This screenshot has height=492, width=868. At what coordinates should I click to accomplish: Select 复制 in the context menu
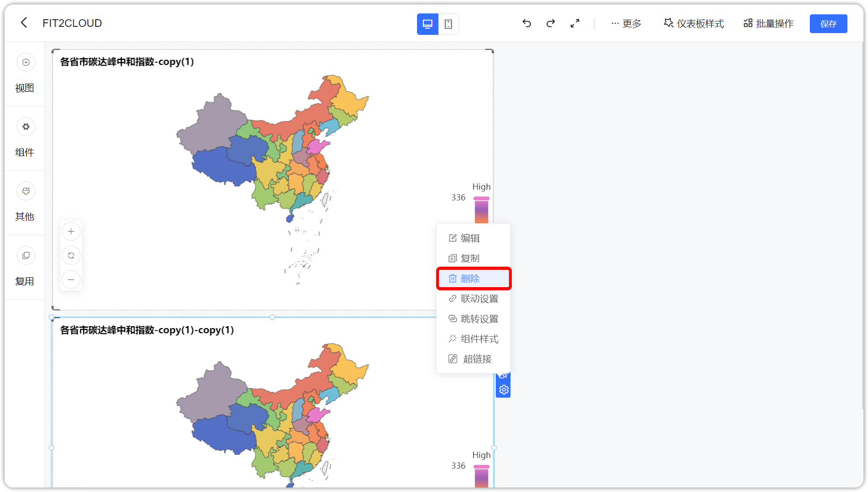point(473,258)
